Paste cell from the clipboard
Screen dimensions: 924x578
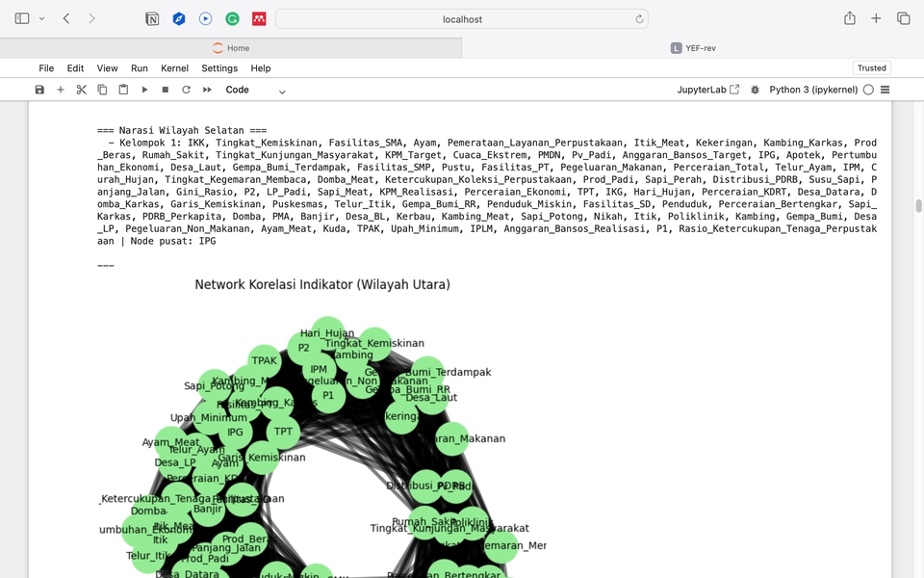click(123, 90)
